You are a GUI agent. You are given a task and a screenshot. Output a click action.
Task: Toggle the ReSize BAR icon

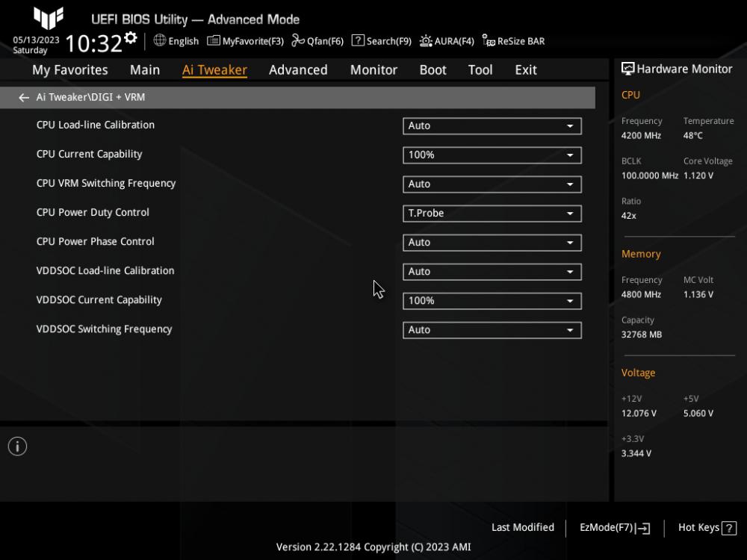tap(489, 40)
